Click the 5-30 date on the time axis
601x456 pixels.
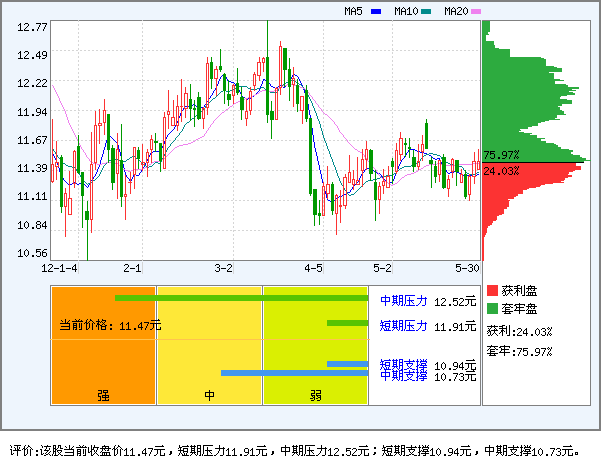point(467,268)
